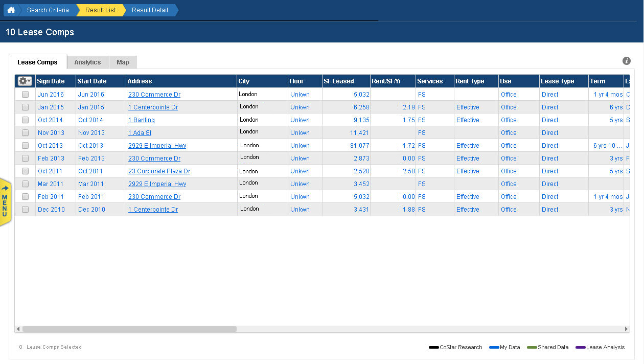Return to Search Criteria via breadcrumb
Screen dimensions: 644x364
point(48,10)
